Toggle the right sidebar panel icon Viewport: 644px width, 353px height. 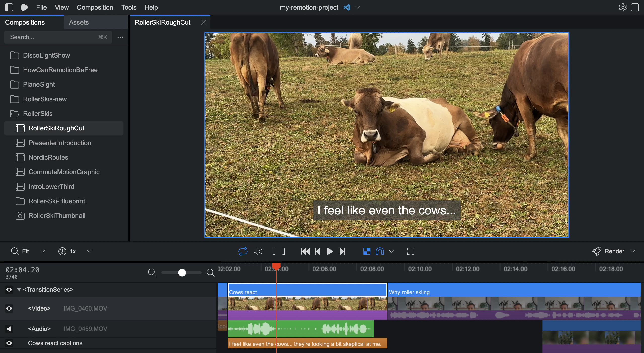coord(635,7)
